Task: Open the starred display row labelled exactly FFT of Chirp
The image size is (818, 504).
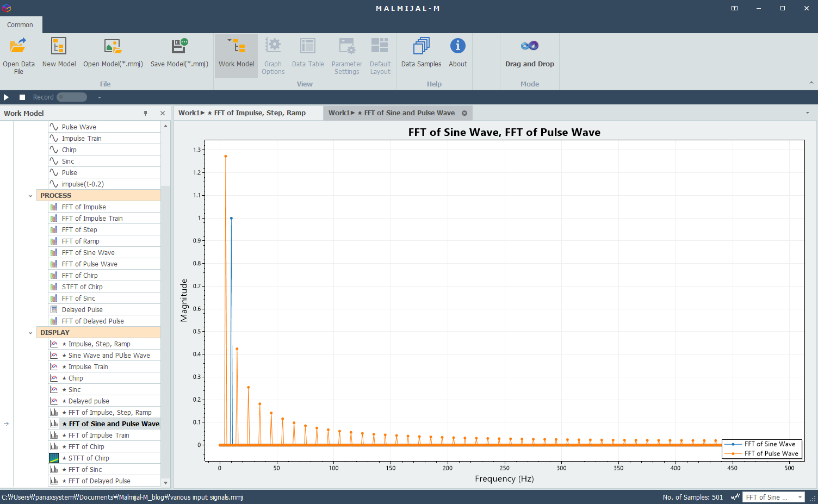Action: (104, 446)
